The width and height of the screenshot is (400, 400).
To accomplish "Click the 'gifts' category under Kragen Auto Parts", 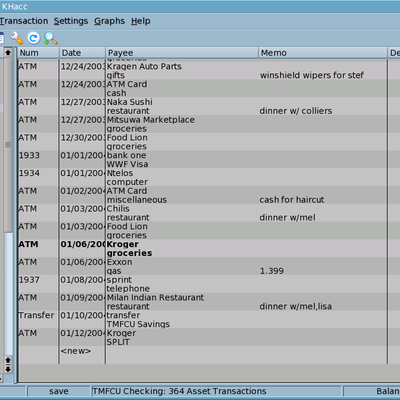I will coord(116,75).
